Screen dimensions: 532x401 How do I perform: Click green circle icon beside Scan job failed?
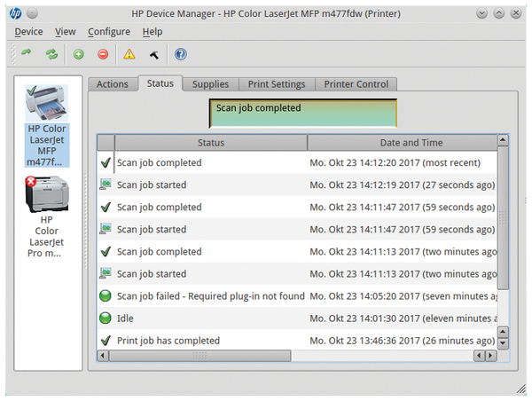(106, 295)
